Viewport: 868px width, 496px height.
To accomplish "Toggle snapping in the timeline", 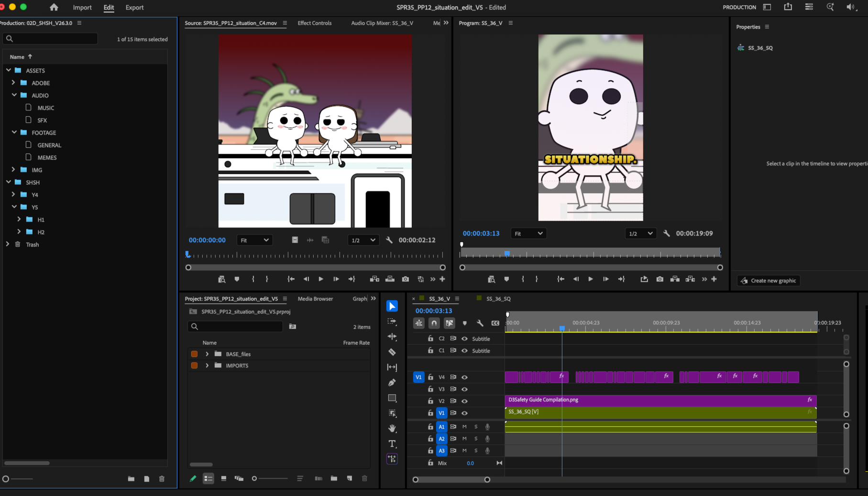I will coord(434,323).
